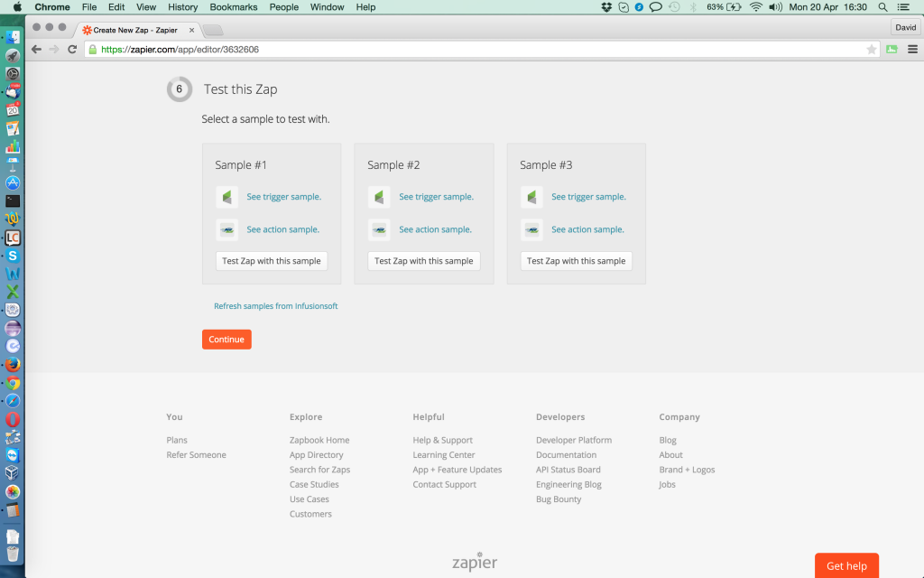Open See action sample in Sample #2
Viewport: 924px width, 578px height.
(x=436, y=229)
